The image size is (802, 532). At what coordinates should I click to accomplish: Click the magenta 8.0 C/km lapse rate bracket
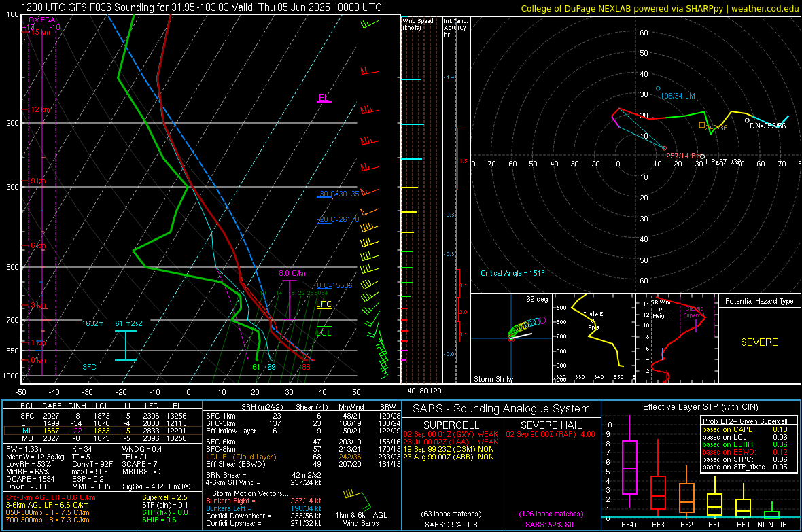tap(289, 300)
